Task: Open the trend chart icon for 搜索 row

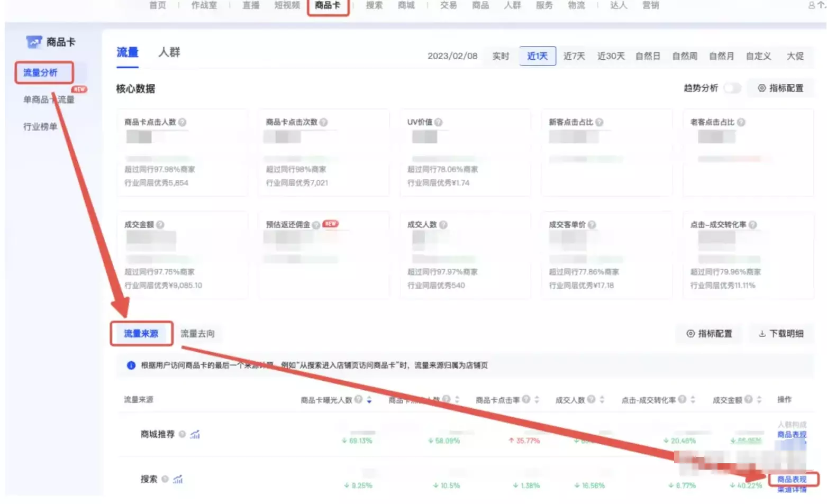Action: pos(178,479)
